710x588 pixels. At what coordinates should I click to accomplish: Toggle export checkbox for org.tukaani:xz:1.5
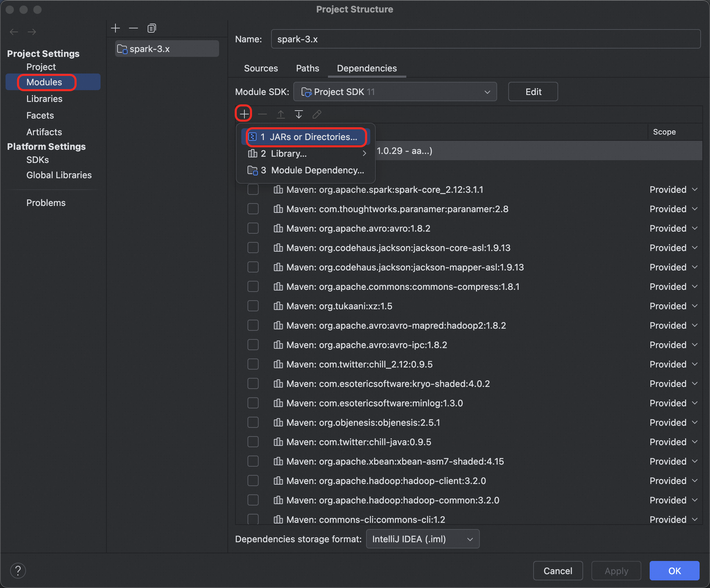click(253, 306)
